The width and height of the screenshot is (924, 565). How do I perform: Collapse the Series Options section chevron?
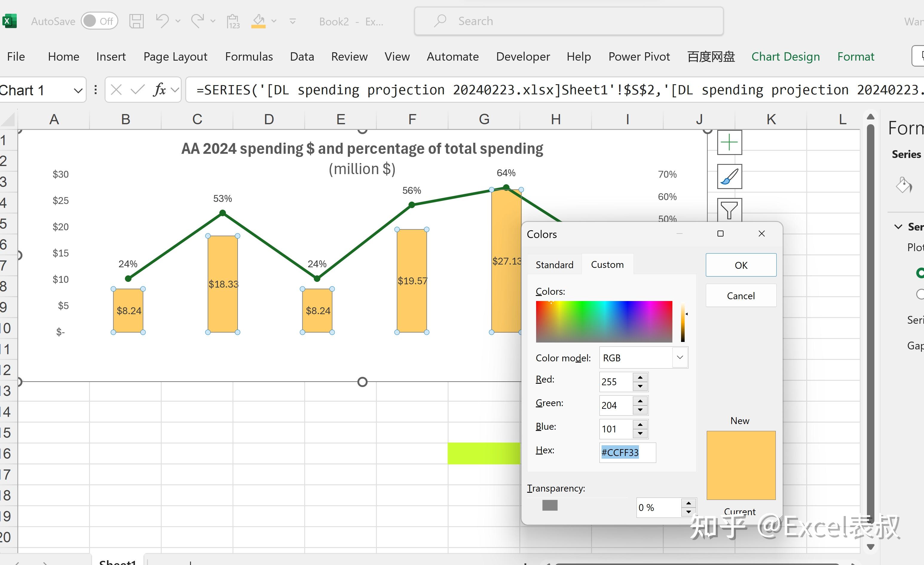tap(898, 227)
